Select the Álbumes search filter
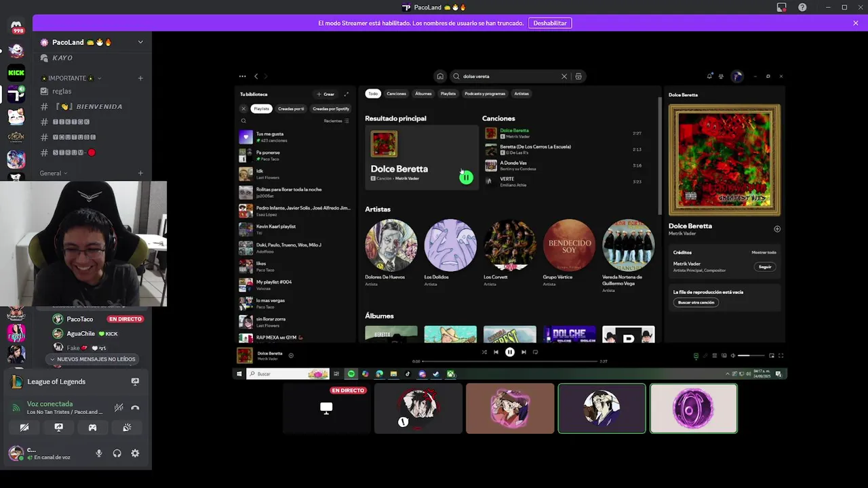This screenshot has width=868, height=488. 423,94
